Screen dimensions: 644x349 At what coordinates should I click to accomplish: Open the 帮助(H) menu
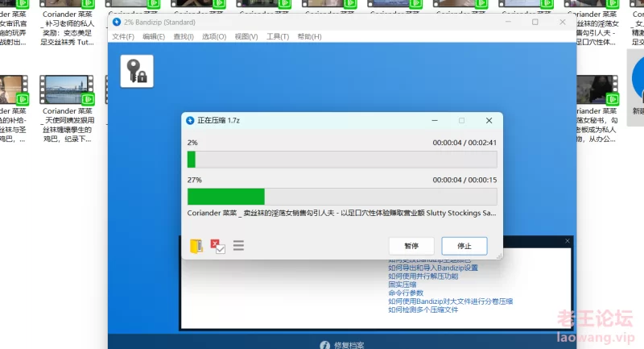[x=310, y=36]
